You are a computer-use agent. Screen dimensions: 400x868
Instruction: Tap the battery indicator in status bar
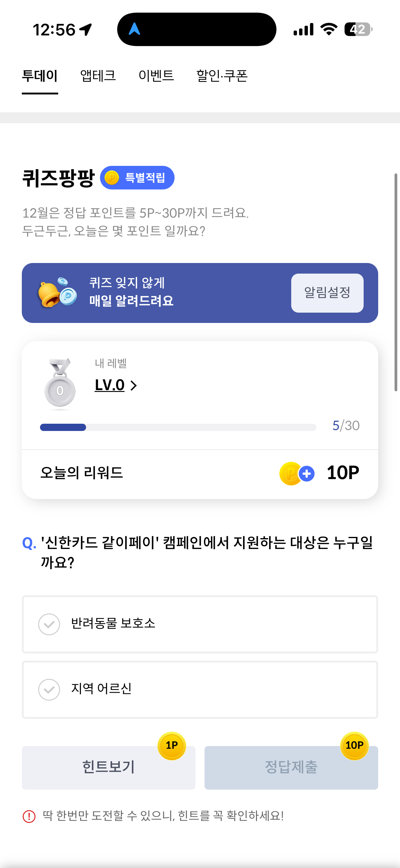click(358, 29)
